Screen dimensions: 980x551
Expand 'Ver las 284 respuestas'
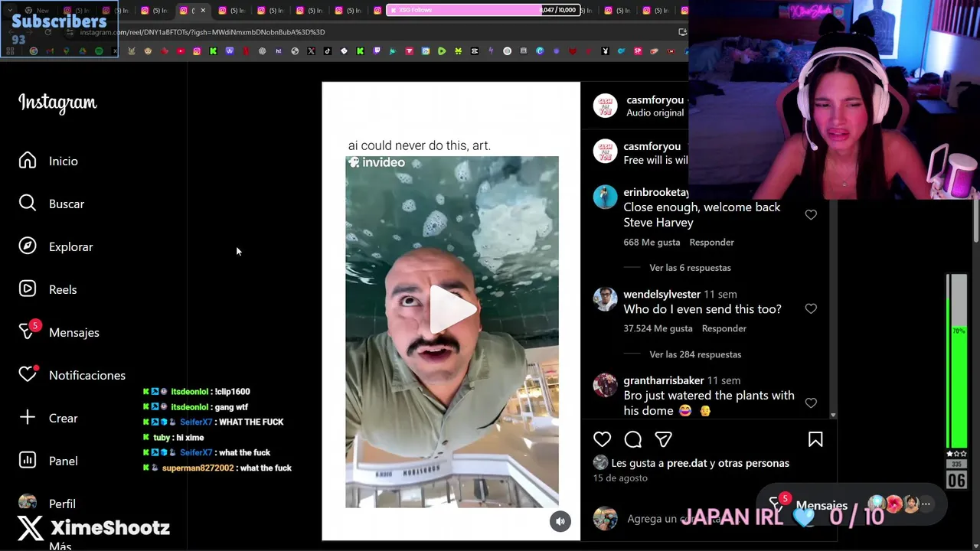point(695,354)
